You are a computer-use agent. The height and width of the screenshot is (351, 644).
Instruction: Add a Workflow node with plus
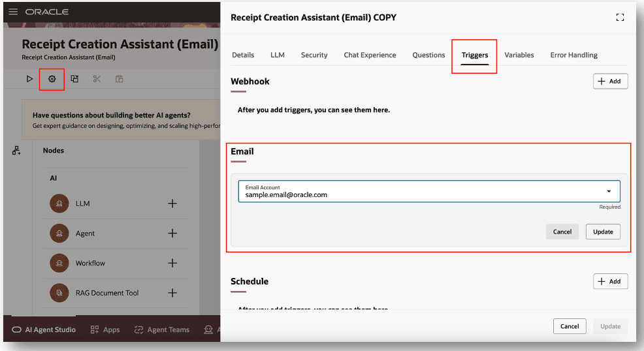pos(172,263)
